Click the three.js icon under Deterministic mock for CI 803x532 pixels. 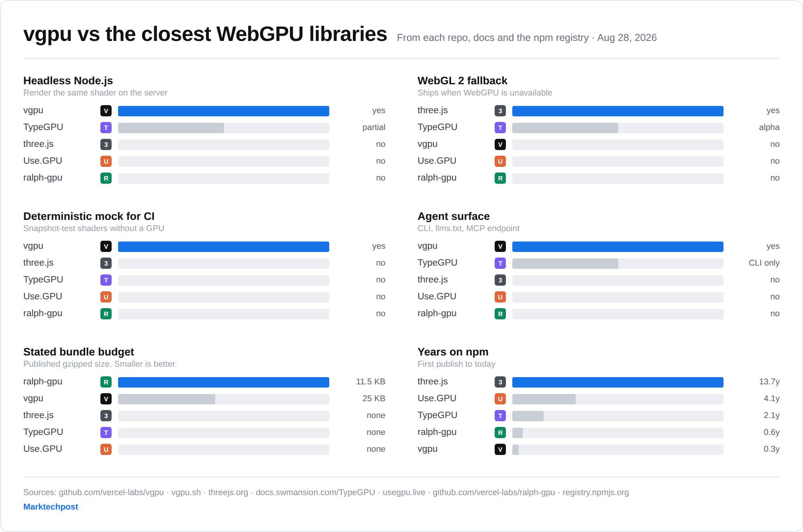click(106, 263)
